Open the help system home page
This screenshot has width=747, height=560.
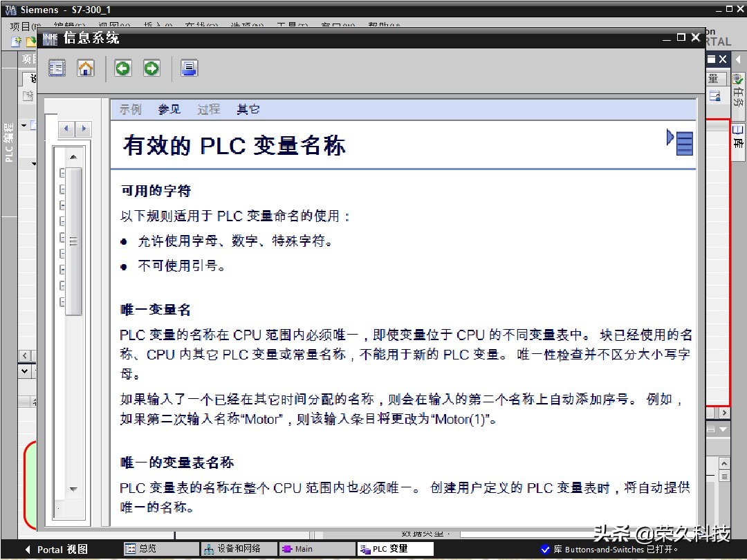coord(85,68)
